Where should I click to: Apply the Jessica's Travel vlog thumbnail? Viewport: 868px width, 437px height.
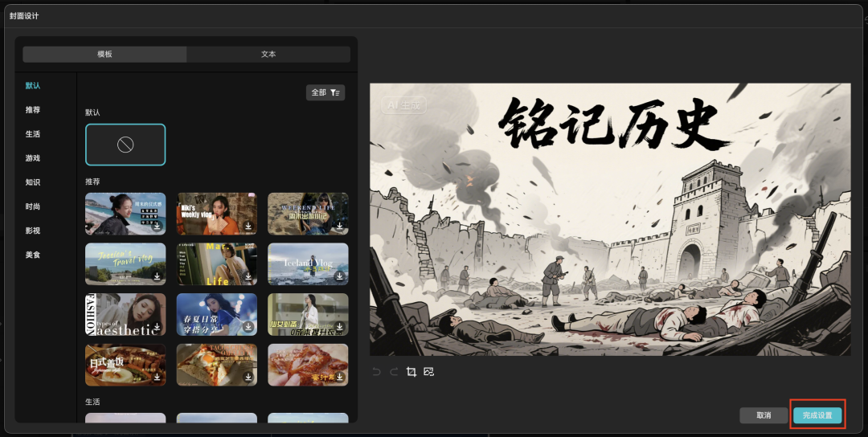125,263
